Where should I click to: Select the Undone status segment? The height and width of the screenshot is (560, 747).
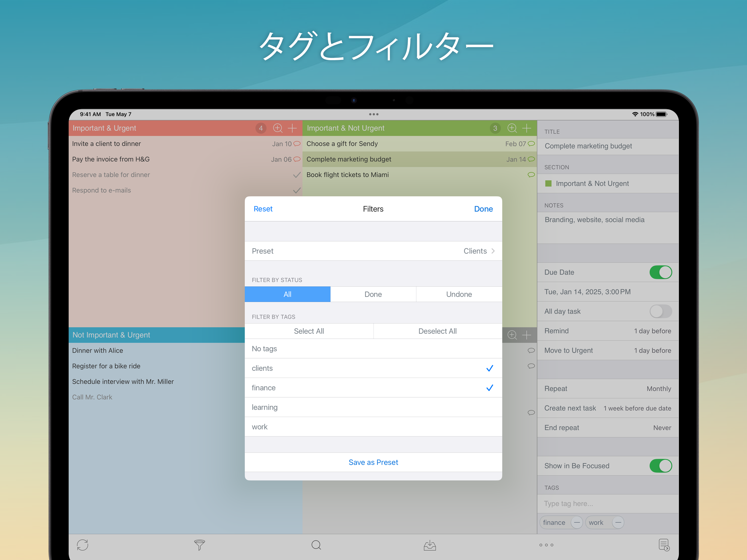[x=459, y=294]
